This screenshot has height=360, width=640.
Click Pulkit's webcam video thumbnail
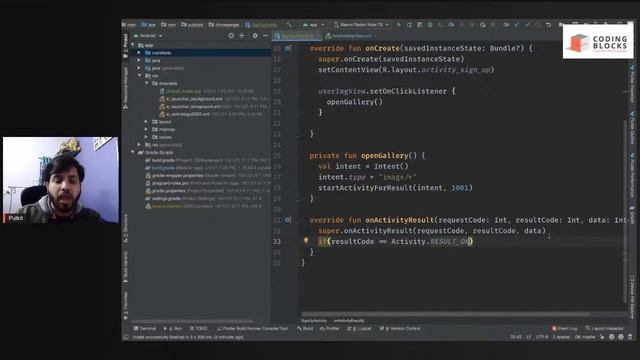61,180
